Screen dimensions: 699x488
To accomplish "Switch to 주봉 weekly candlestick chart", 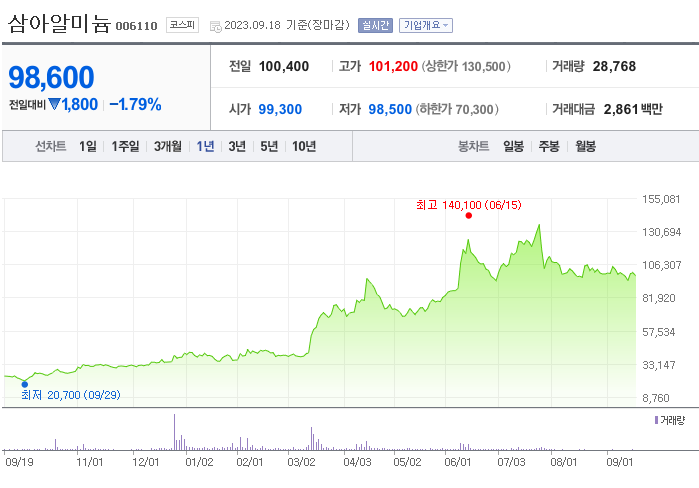I will 549,146.
